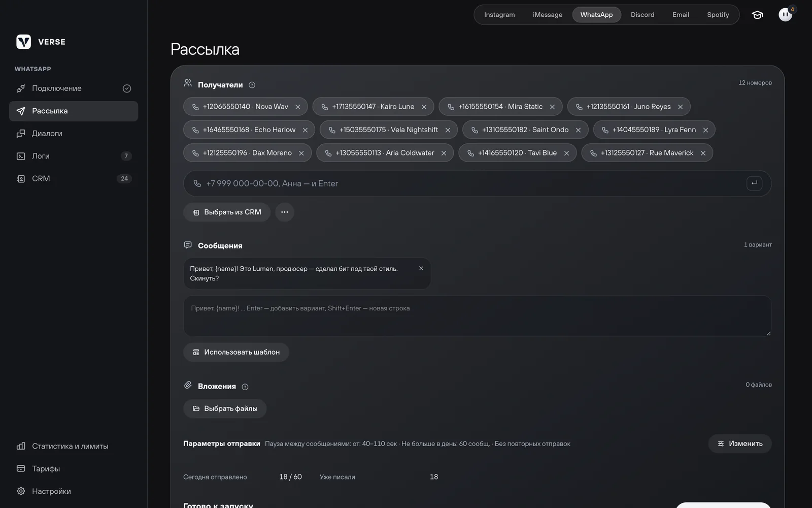Click the Выбрать из CRM button
Viewport: 812px width, 508px height.
click(x=227, y=212)
